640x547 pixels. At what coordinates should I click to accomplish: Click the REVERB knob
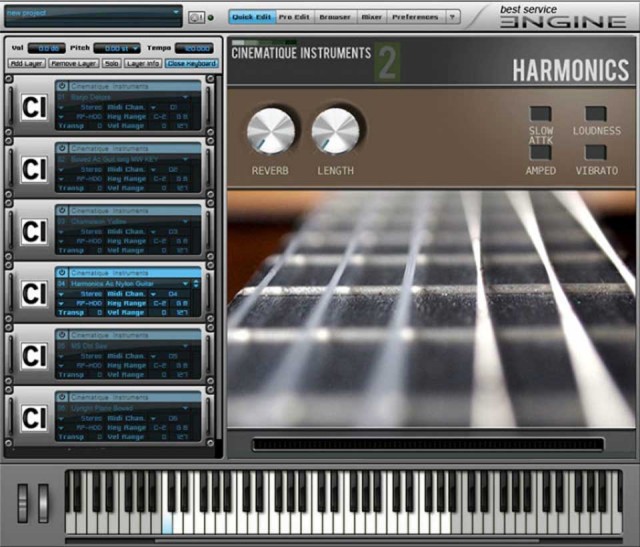(x=271, y=131)
